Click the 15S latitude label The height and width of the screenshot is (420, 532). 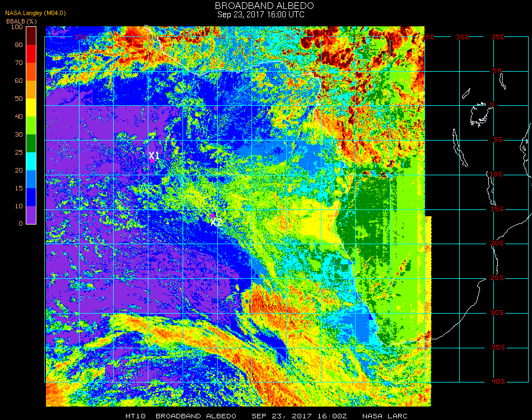pyautogui.click(x=497, y=209)
